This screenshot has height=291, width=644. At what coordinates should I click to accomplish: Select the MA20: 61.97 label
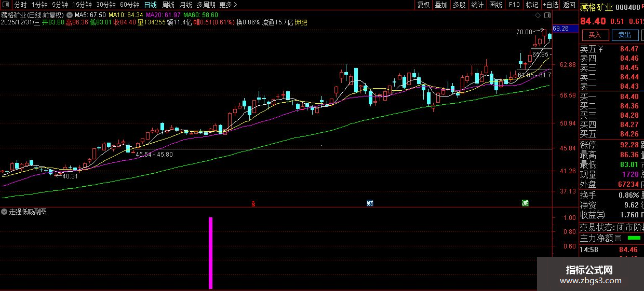(x=163, y=16)
